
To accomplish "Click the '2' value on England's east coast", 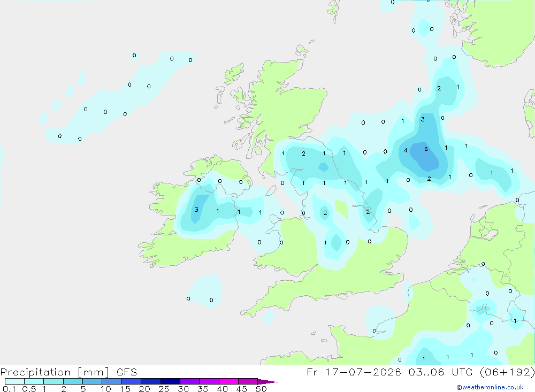I will point(368,212).
